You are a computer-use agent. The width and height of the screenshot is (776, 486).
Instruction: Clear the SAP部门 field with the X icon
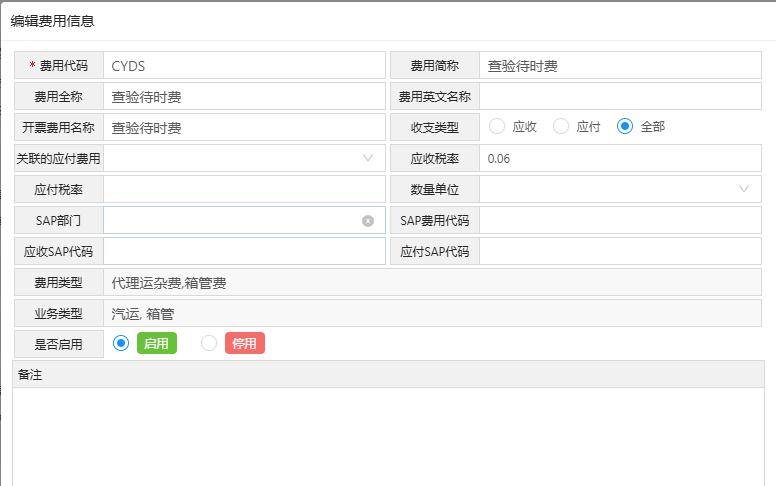[x=368, y=221]
